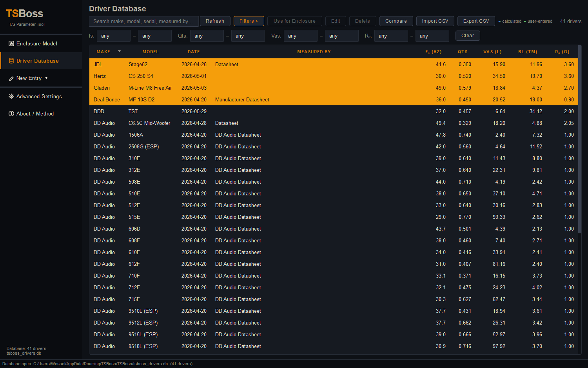This screenshot has height=368, width=588.
Task: Select the DD Audio 2508G (ESP) row
Action: pos(334,146)
